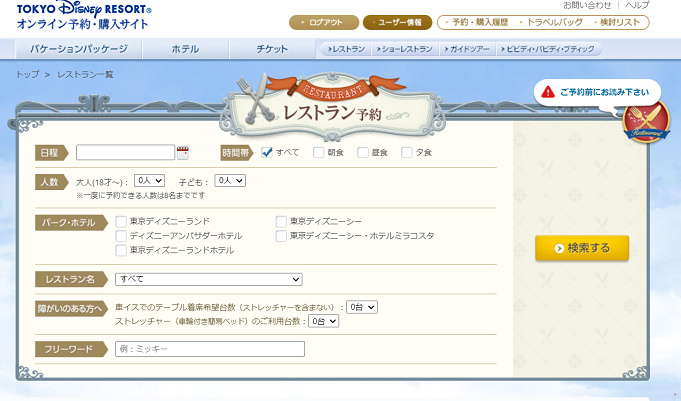
Task: Check the 昼食 lunch checkbox
Action: pos(363,152)
